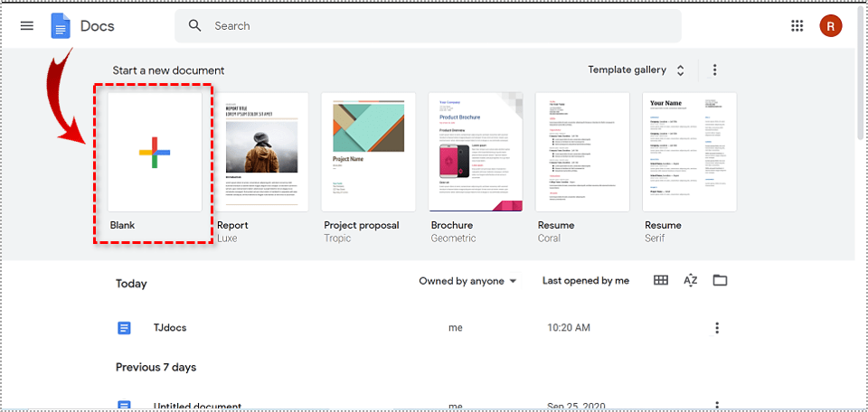Open the Owned by anyone dropdown
Screen dimensions: 868x412
pyautogui.click(x=467, y=281)
